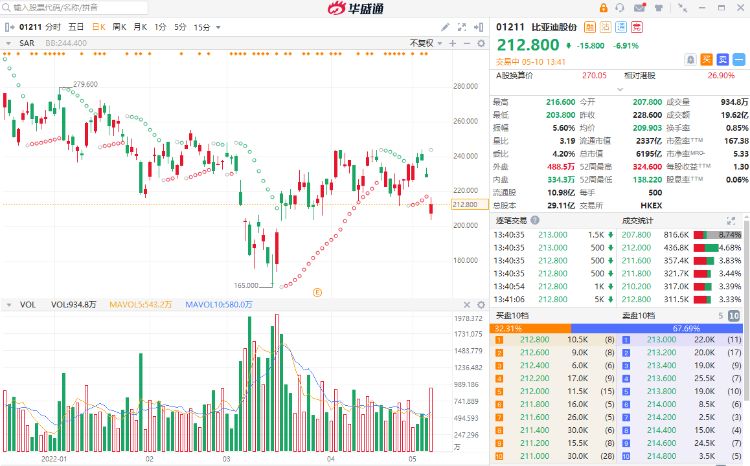
Task: Click the 52周最高 value 324.600
Action: pyautogui.click(x=647, y=167)
